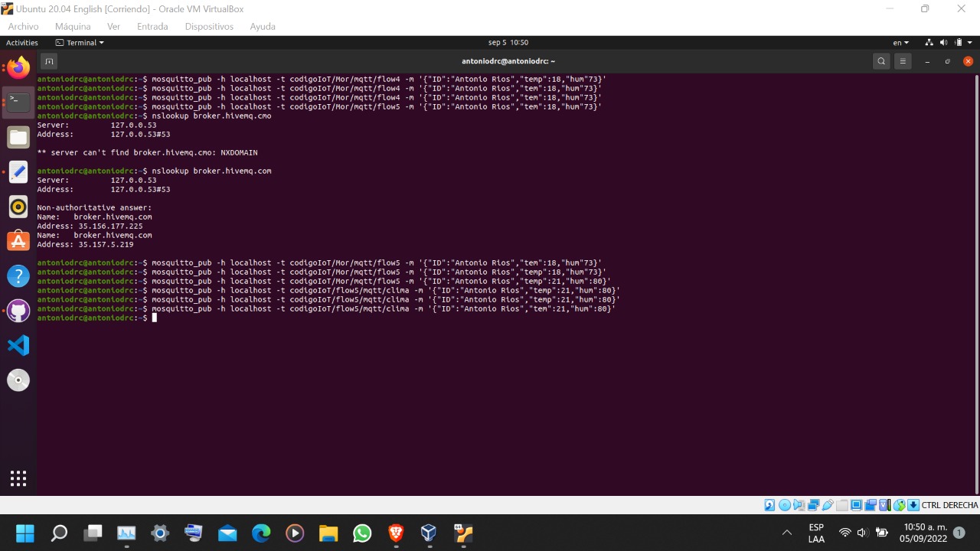Open the Help icon in dock
The image size is (980, 551).
[x=18, y=275]
